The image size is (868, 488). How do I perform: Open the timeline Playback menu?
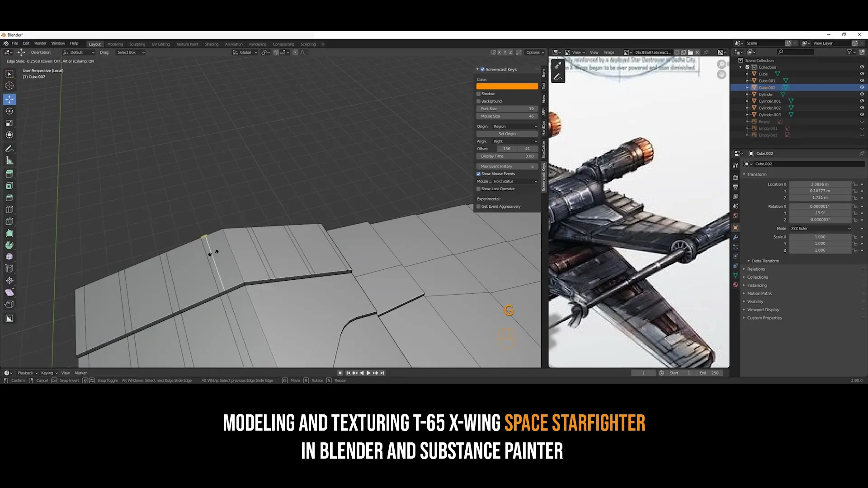[27, 373]
